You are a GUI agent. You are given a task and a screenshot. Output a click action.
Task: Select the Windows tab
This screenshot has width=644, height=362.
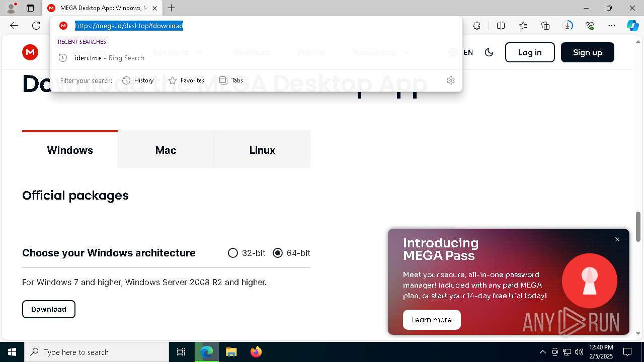point(70,150)
